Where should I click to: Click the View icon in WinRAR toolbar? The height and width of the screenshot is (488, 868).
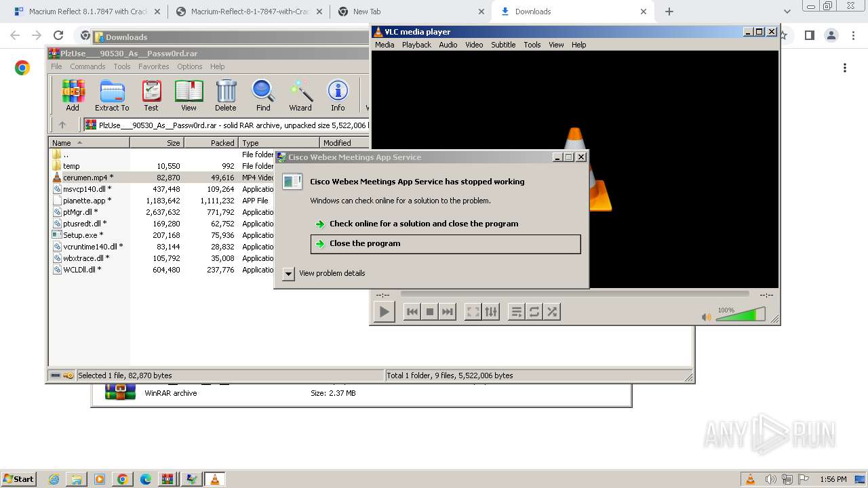coord(189,95)
